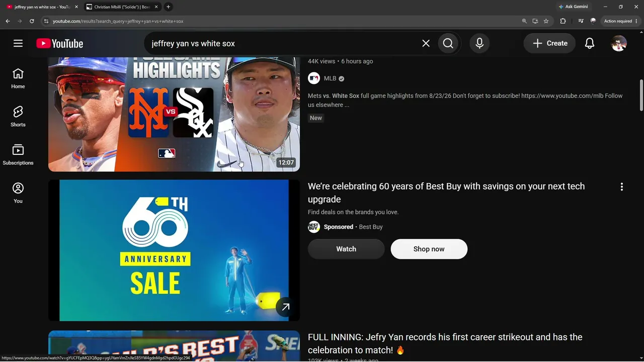Open the browser zoom indicator
Screen dimensions: 644x362
(524, 21)
